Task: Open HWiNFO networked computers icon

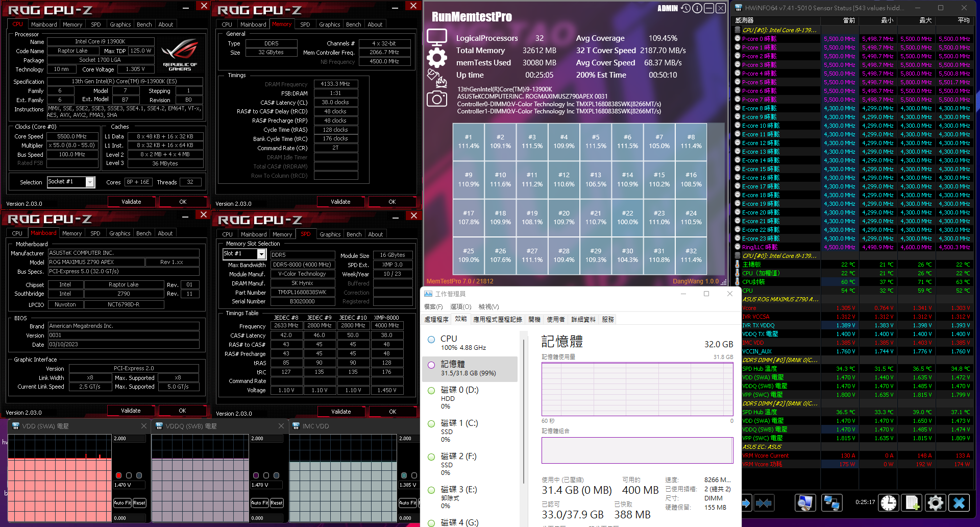Action: (831, 503)
